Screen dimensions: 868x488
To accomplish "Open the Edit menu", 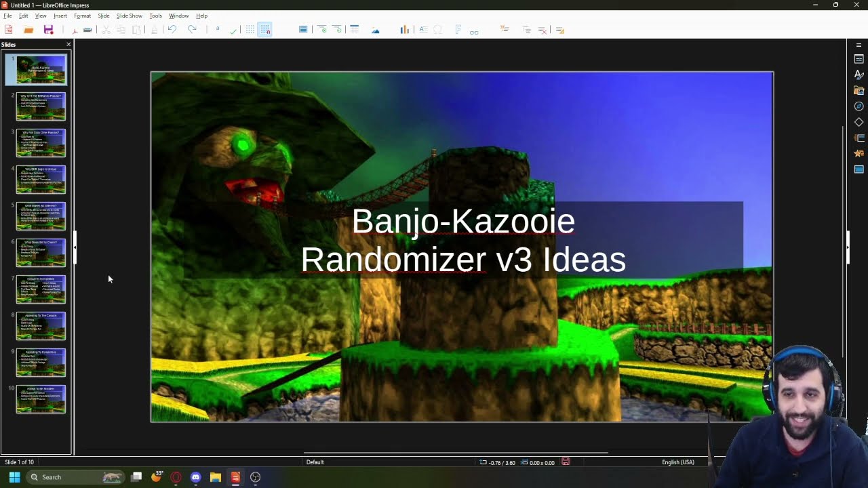I will pos(23,16).
